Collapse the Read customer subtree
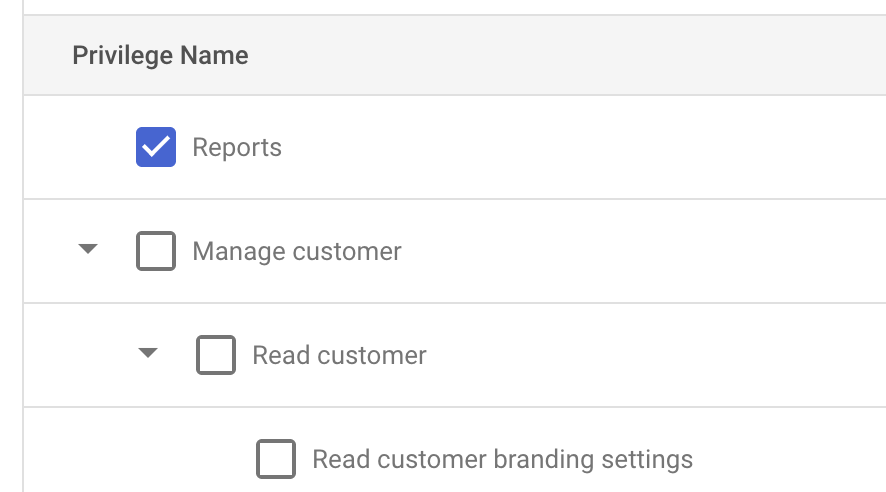 (148, 353)
